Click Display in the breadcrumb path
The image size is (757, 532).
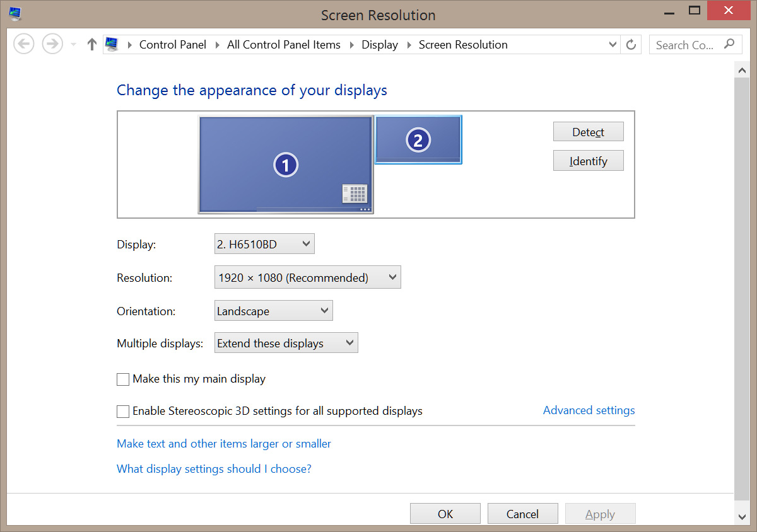[379, 45]
